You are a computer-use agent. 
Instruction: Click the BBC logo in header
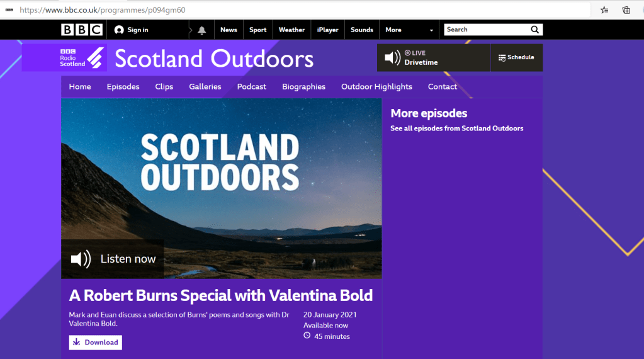click(x=81, y=30)
